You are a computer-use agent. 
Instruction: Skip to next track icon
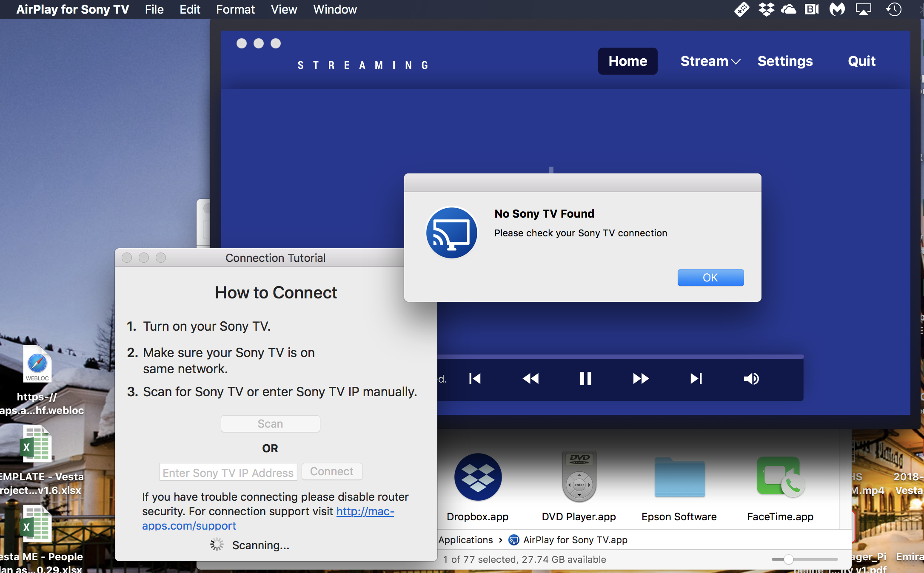[x=696, y=378]
